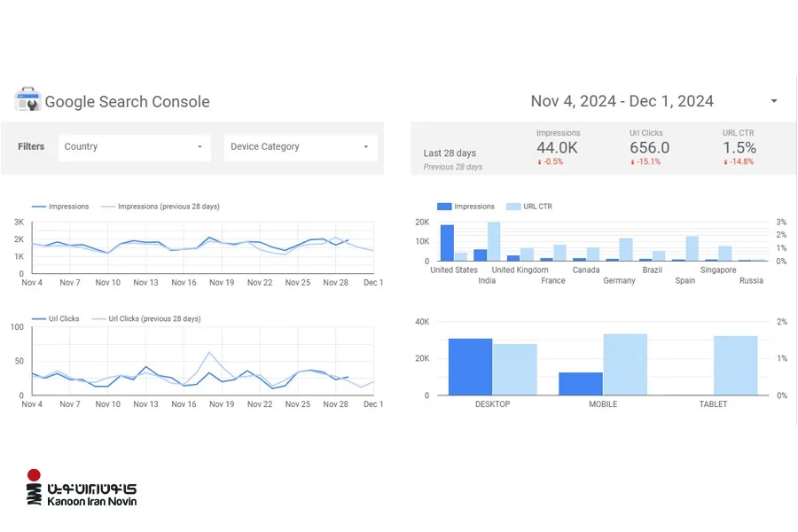Click the Kanoon Iran Novin logo
Screen dimensions: 798x532
pos(82,489)
